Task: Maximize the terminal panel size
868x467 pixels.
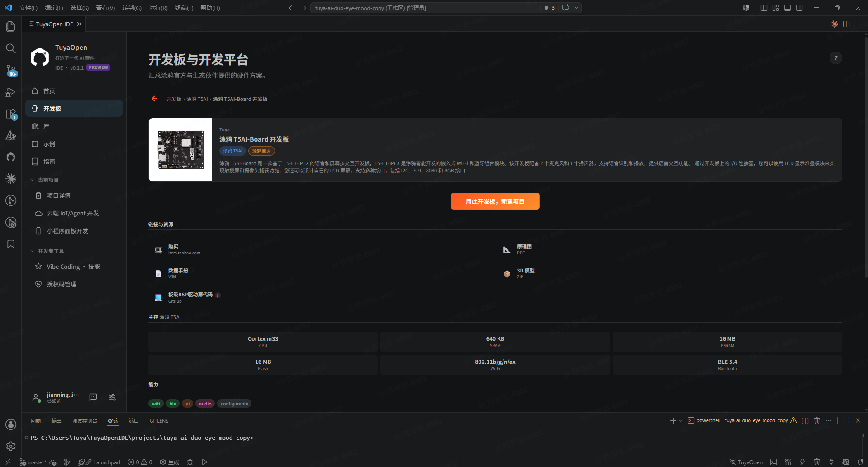Action: coord(846,420)
